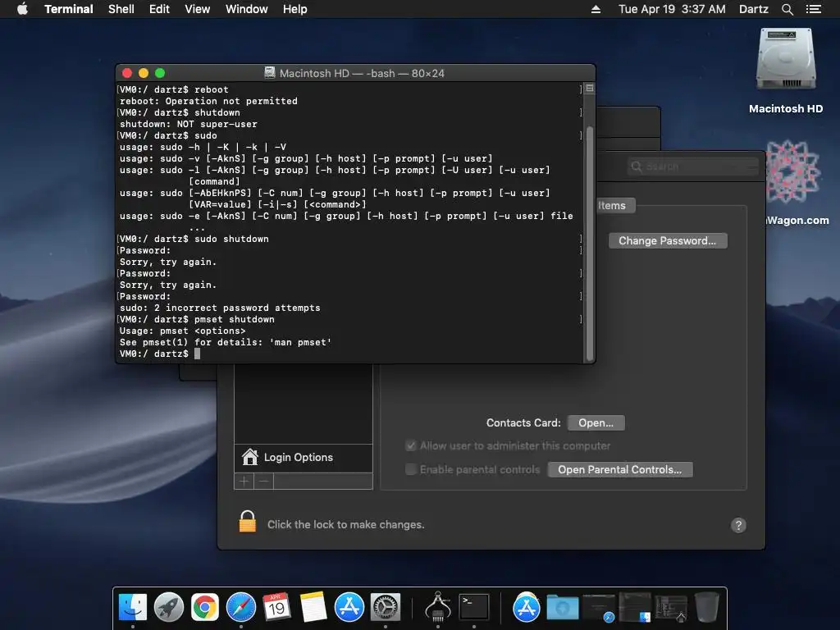Click the 'shutdown: NOT super-user' line
Image resolution: width=840 pixels, height=630 pixels.
pyautogui.click(x=189, y=124)
